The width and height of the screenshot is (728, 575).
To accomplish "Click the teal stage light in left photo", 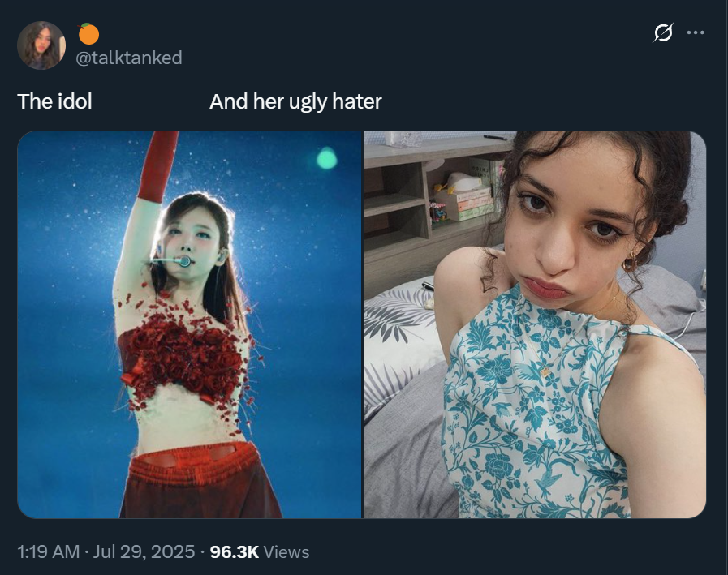I will coord(327,159).
